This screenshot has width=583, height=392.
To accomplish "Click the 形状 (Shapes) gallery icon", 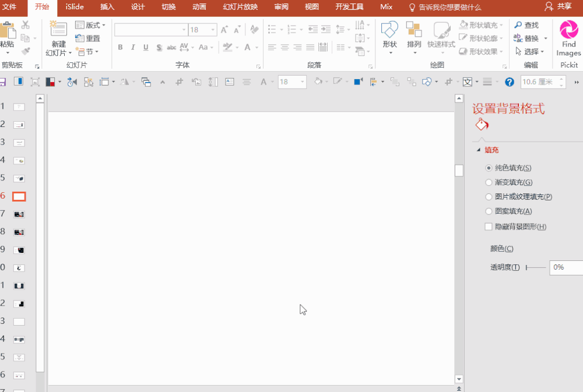I will (x=389, y=30).
